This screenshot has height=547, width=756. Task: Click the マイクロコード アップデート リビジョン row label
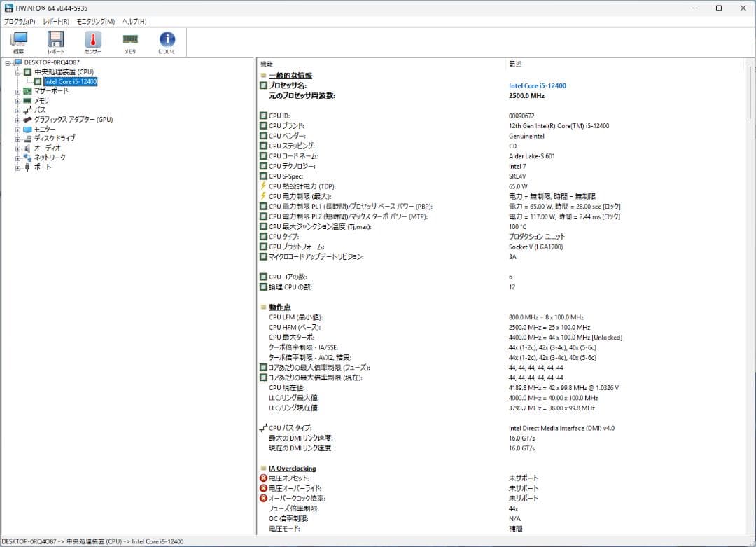tap(316, 257)
